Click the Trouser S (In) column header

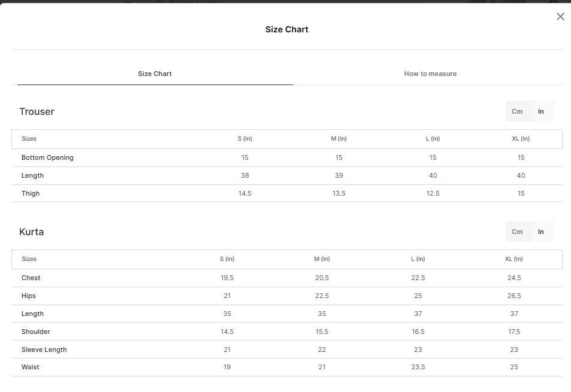tap(244, 138)
